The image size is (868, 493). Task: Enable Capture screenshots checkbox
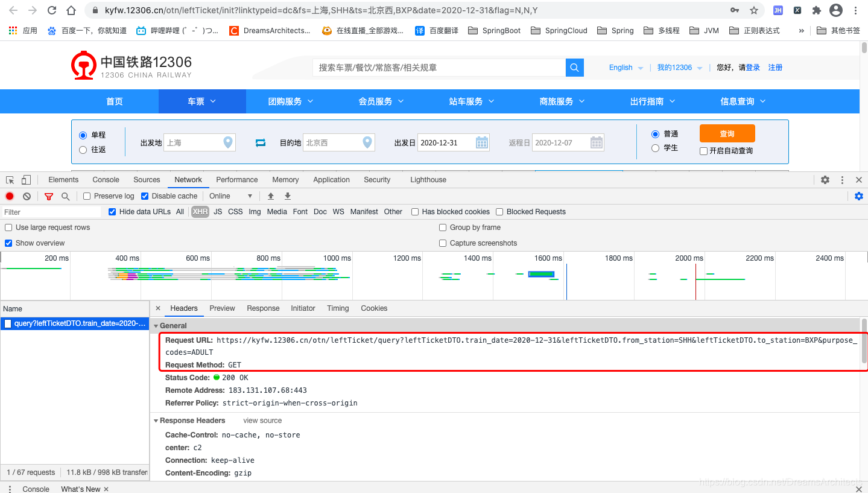tap(443, 243)
